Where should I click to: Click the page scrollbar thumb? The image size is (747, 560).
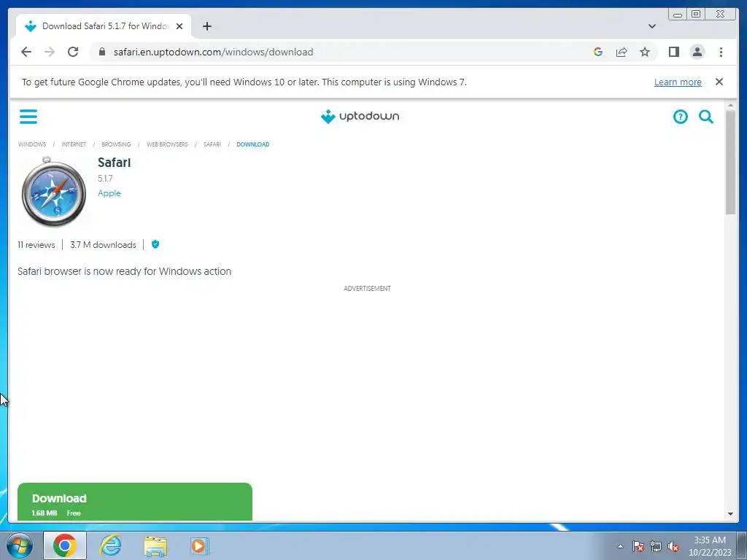[730, 162]
